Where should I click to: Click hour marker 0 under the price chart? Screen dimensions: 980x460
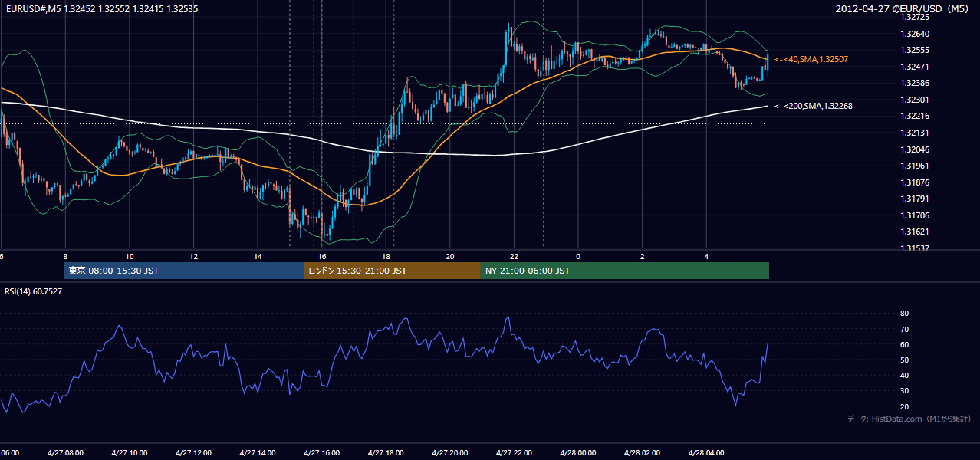click(578, 256)
